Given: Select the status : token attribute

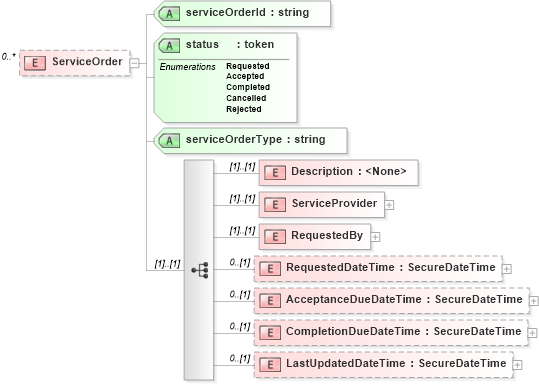Looking at the screenshot, I should tap(230, 45).
